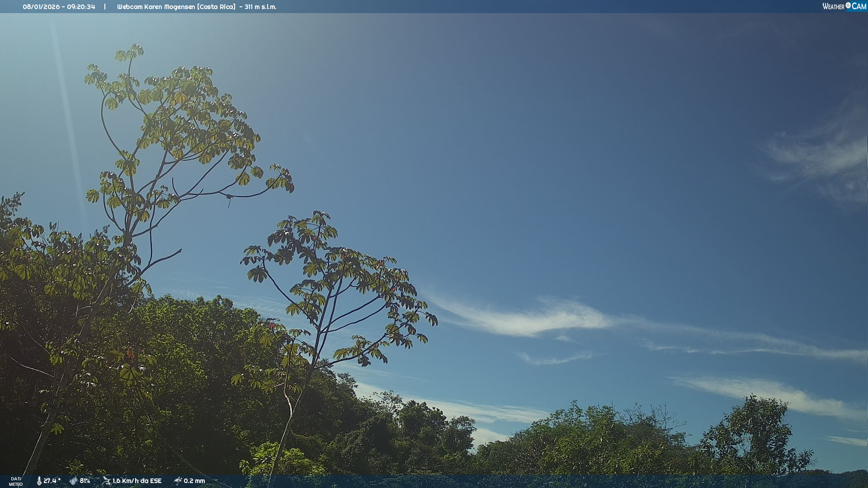Click the thermometer temperature icon
Viewport: 868px width, 488px height.
point(39,481)
